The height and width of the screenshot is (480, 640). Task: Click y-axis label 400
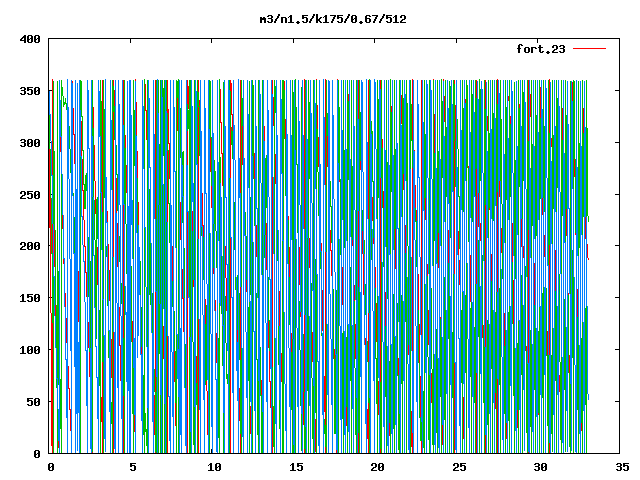pos(30,39)
